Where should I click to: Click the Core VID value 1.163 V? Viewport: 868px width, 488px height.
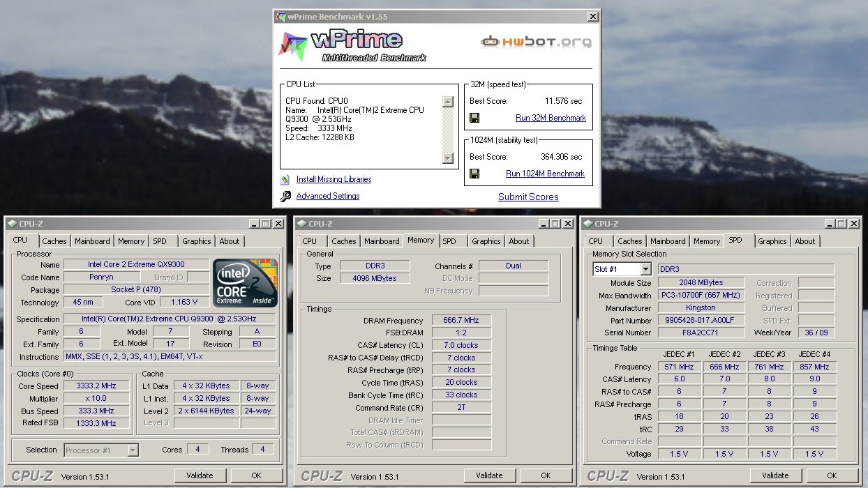coord(184,302)
